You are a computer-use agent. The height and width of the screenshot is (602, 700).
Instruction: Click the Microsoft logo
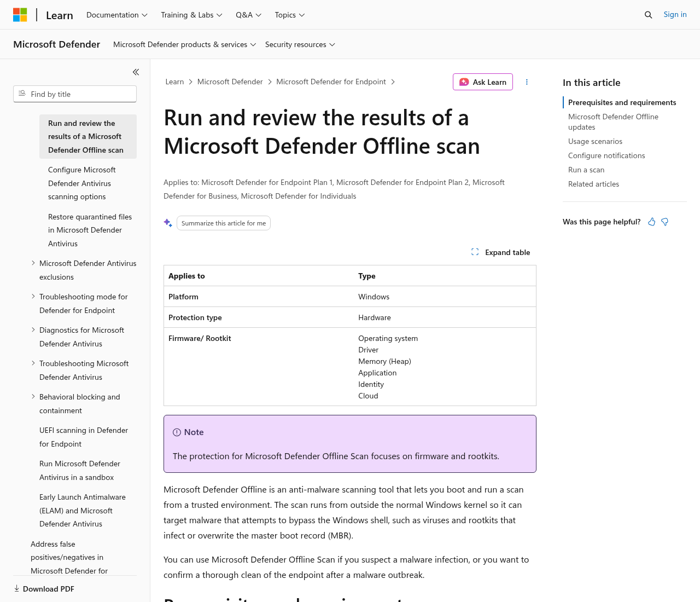pos(20,15)
